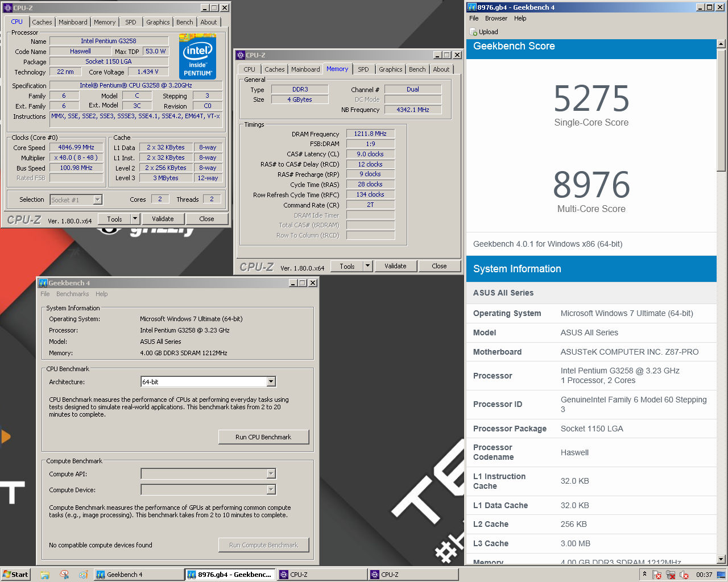728x582 pixels.
Task: Click Tools button in CPU-Z CPU window
Action: click(x=114, y=219)
